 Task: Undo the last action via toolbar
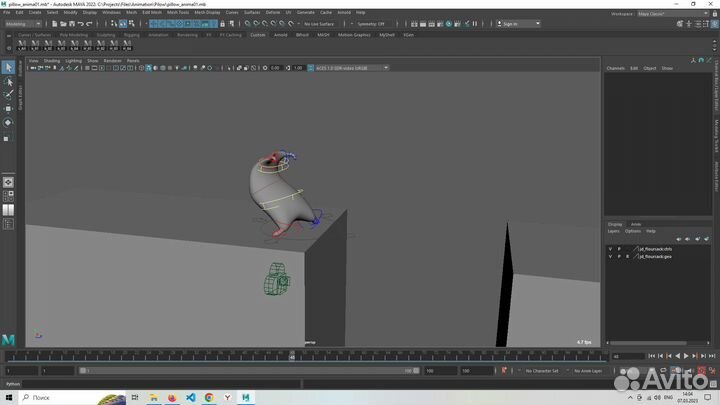click(x=80, y=24)
